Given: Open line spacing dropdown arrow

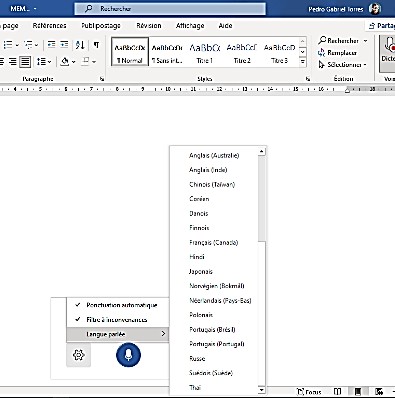Looking at the screenshot, I should (50, 62).
